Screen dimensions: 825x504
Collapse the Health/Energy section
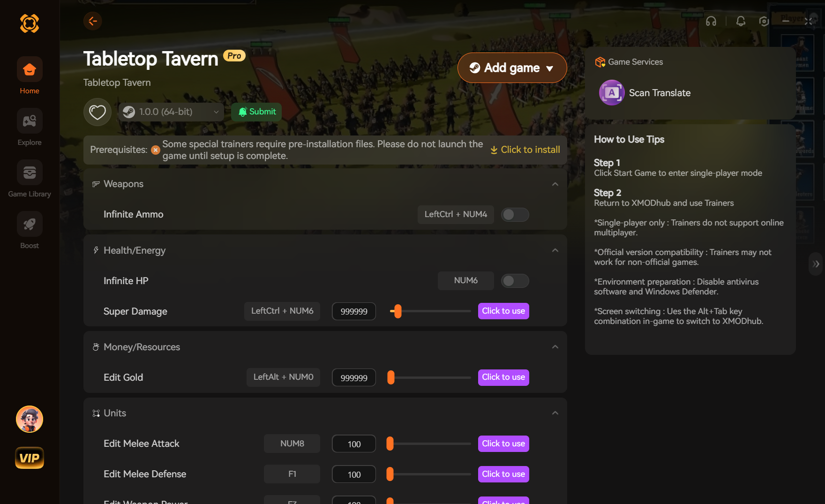[x=555, y=250]
